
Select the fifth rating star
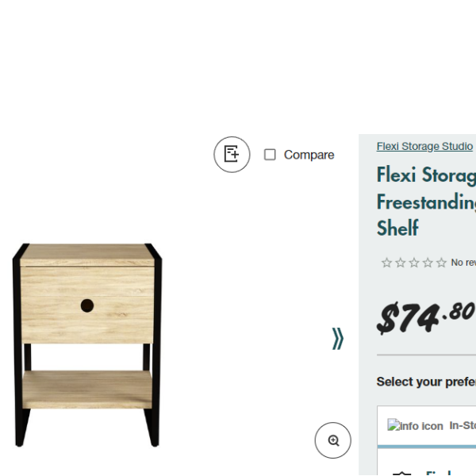tap(440, 263)
